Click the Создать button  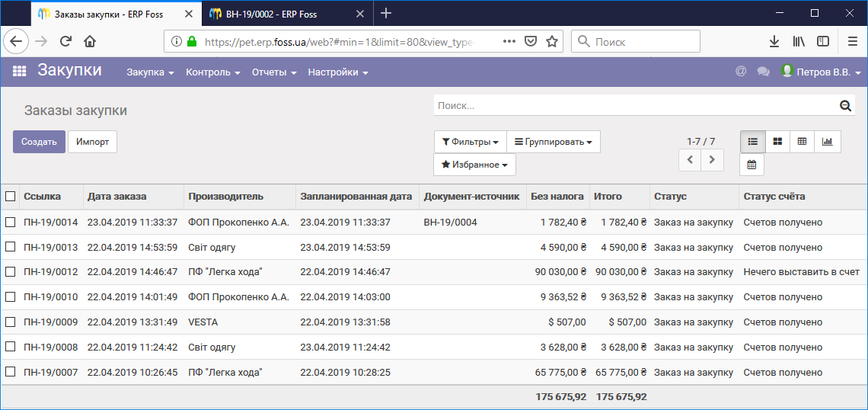pos(40,142)
